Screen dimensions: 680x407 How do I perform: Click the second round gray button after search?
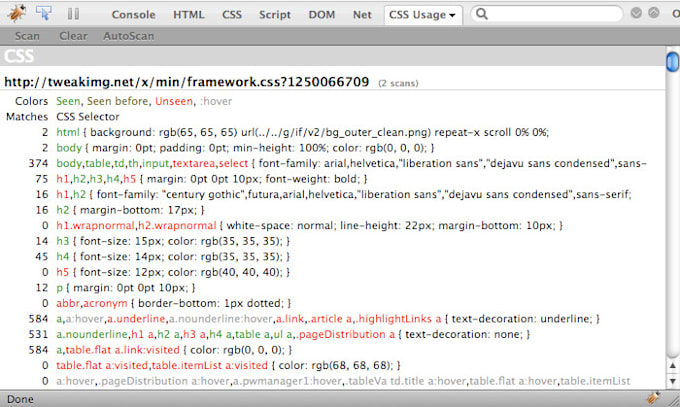point(654,14)
